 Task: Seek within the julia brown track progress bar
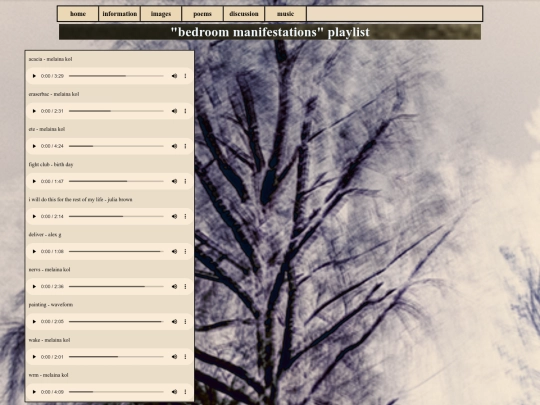pos(116,216)
